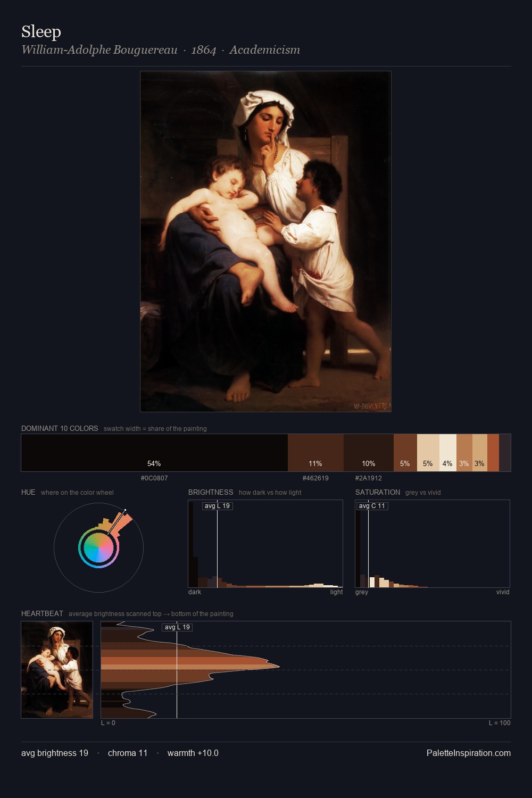532x798 pixels.
Task: Click the HEARTBEAT heading
Action: coord(42,613)
